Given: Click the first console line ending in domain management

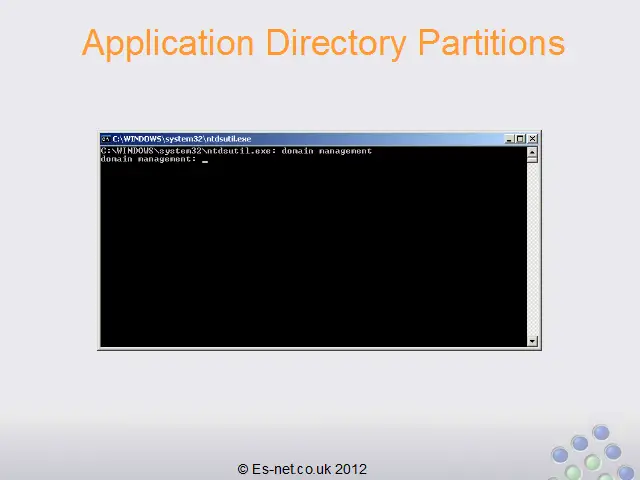Looking at the screenshot, I should coord(236,151).
